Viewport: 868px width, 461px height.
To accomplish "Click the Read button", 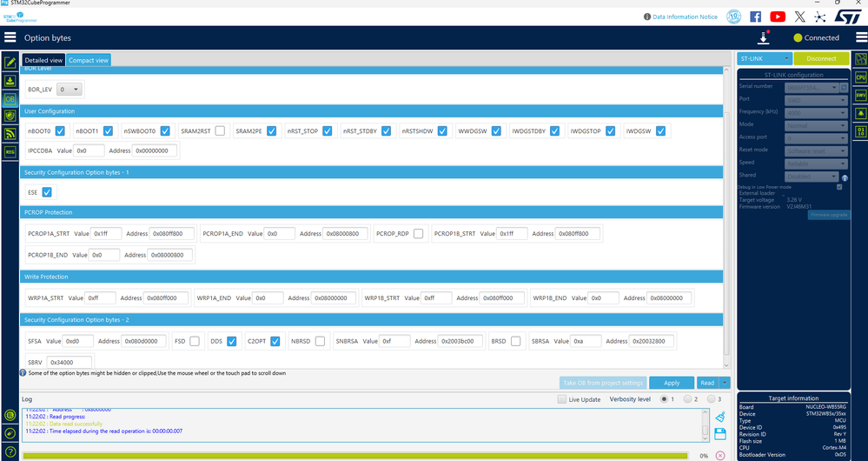I will coord(707,383).
